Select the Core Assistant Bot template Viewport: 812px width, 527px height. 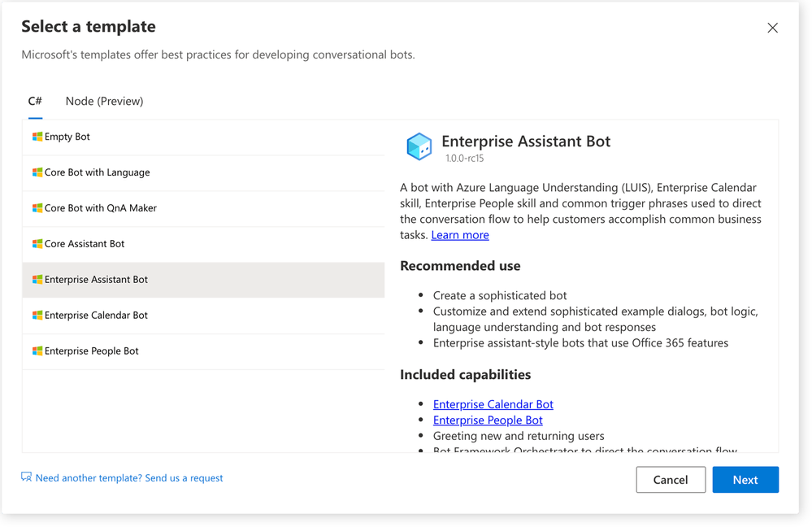click(203, 245)
